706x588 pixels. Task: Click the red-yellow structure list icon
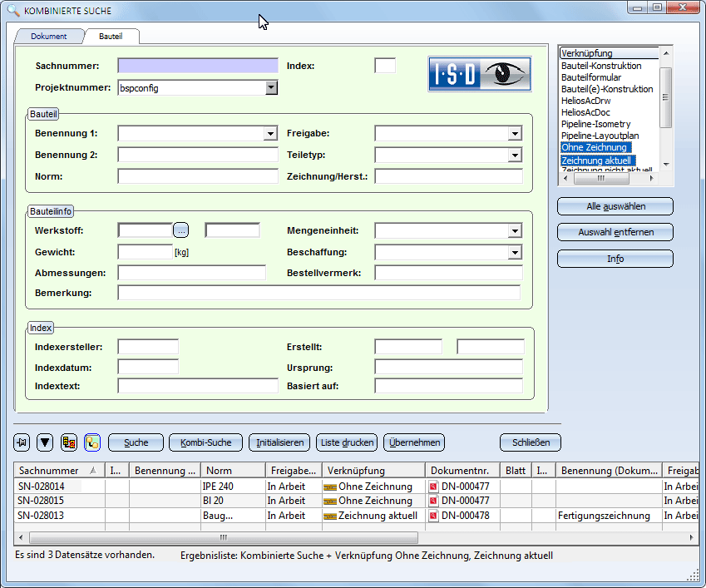(x=69, y=442)
